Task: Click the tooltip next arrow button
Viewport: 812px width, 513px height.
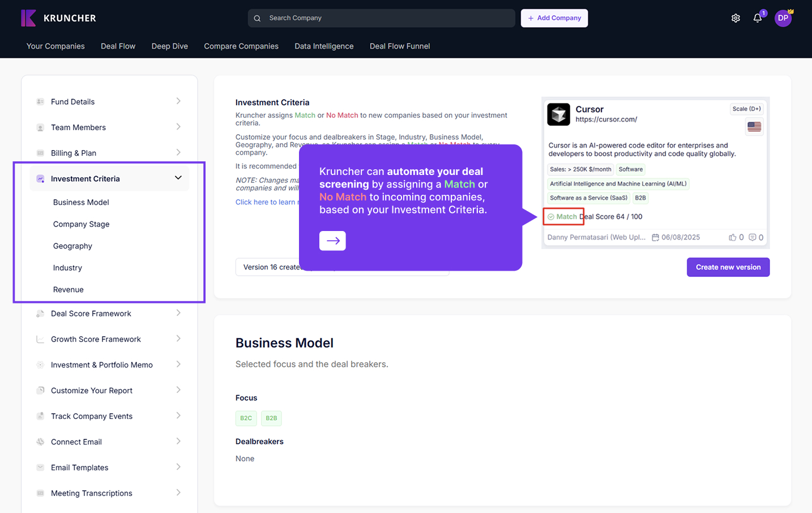Action: click(x=332, y=241)
